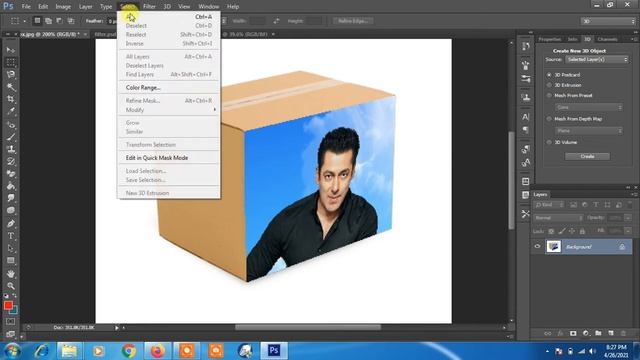Select the Clone Stamp tool
The image size is (640, 360).
(11, 149)
